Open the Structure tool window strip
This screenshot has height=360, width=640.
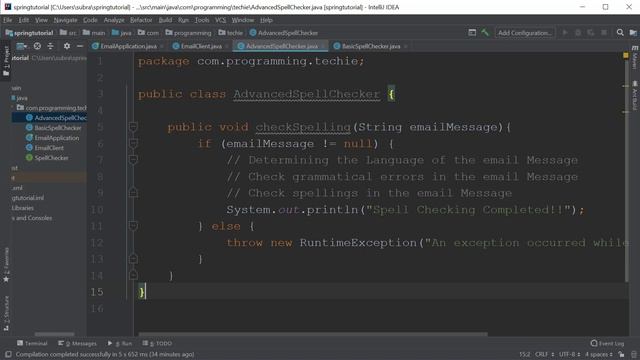click(6, 313)
